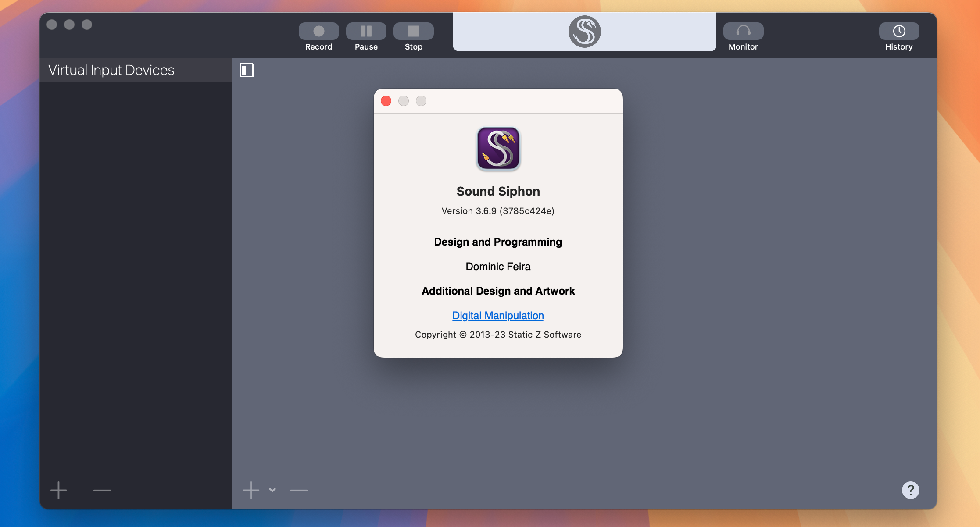Click the Sound Siphon title text
The image size is (980, 527).
point(498,191)
